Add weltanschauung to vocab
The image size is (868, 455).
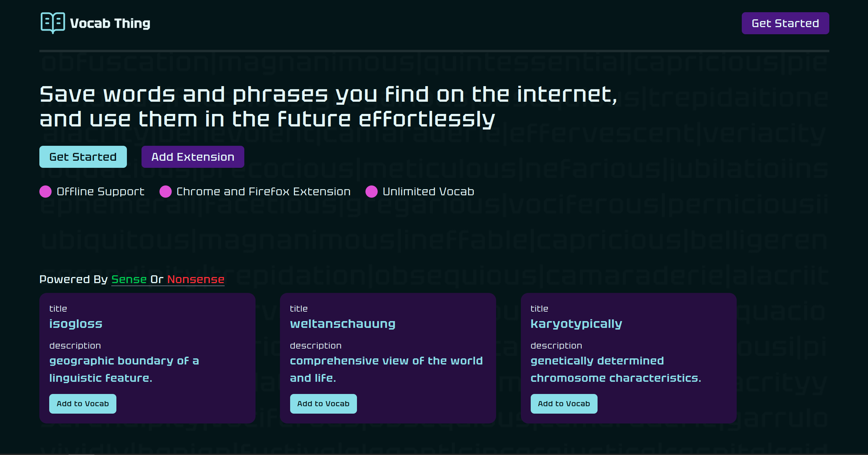pyautogui.click(x=323, y=403)
